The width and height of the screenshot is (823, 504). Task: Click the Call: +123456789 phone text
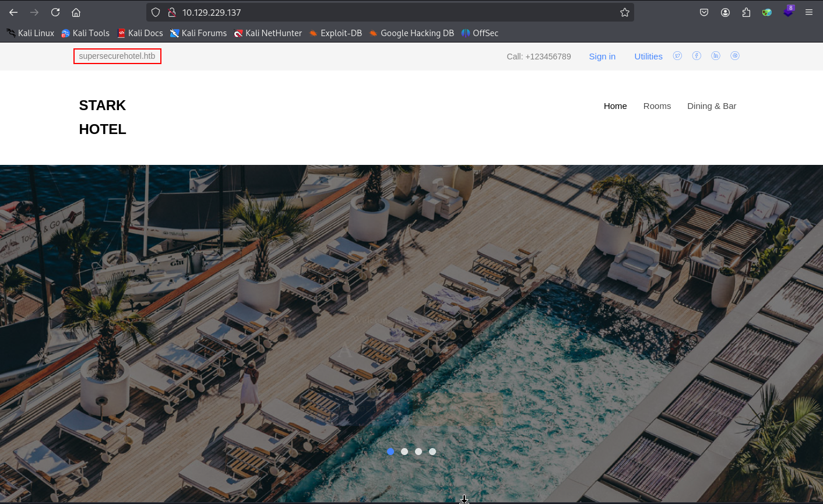pyautogui.click(x=539, y=57)
